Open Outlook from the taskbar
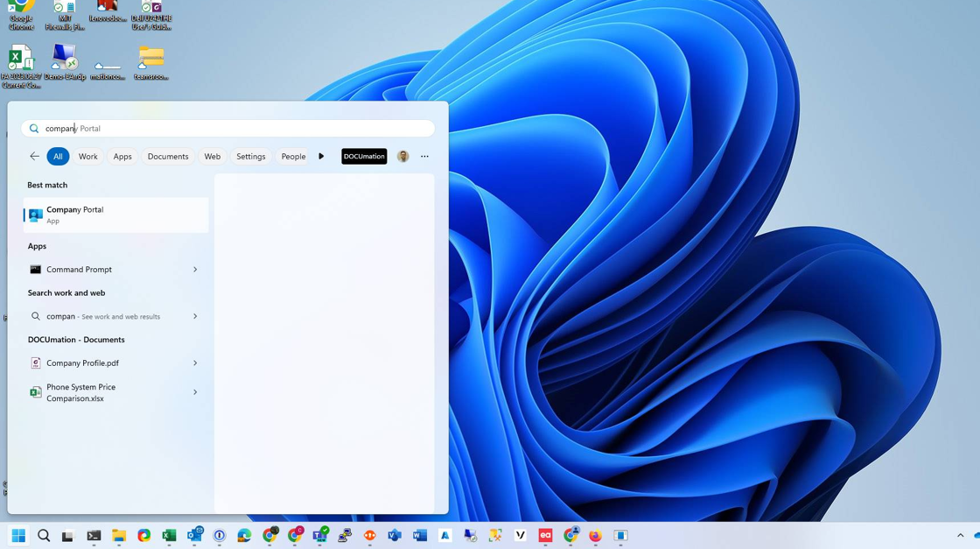This screenshot has width=980, height=549. click(194, 535)
